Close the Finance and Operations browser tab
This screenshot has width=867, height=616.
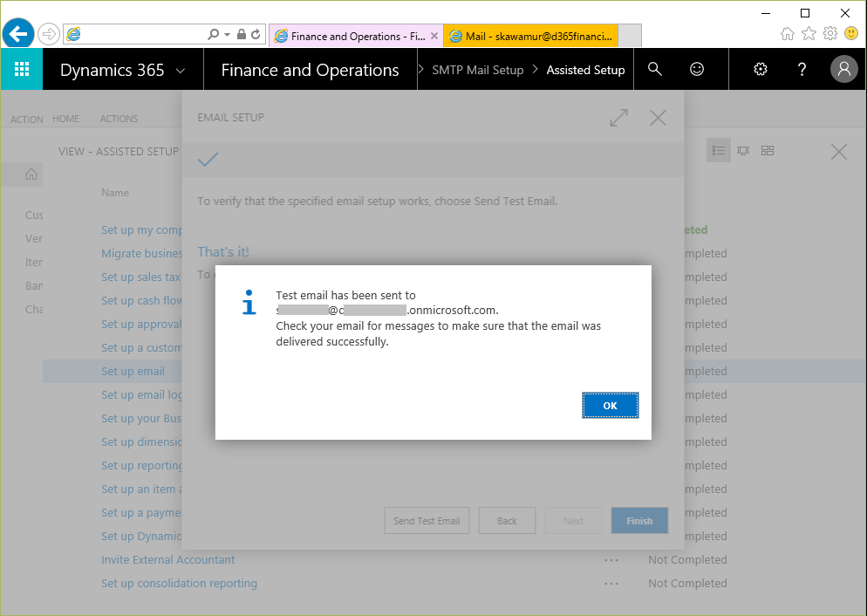[434, 36]
